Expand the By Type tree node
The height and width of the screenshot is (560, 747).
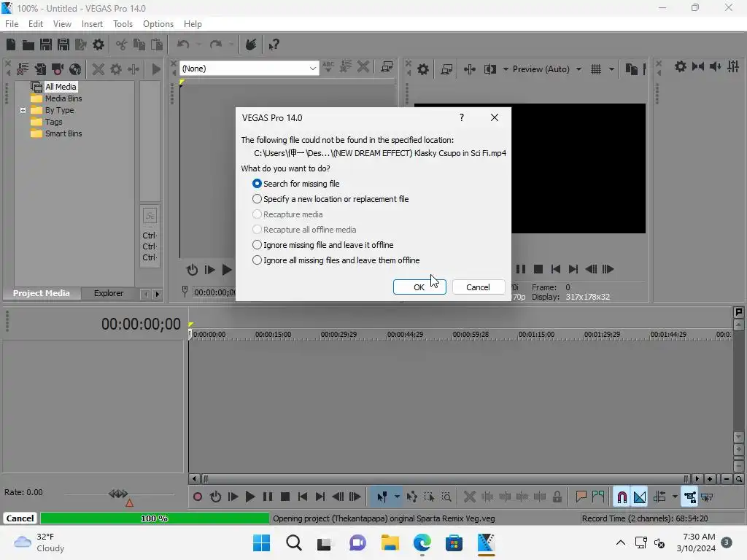(x=23, y=110)
